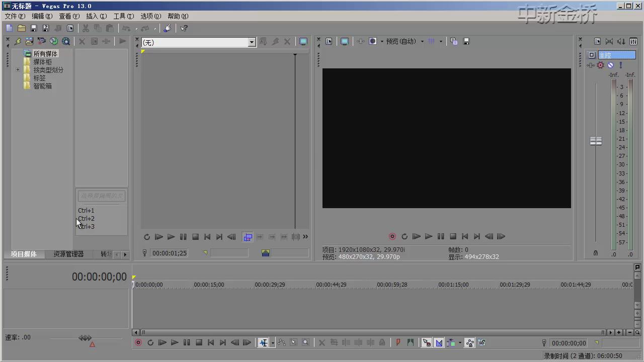Select the 项目媒体 tab

click(24, 254)
